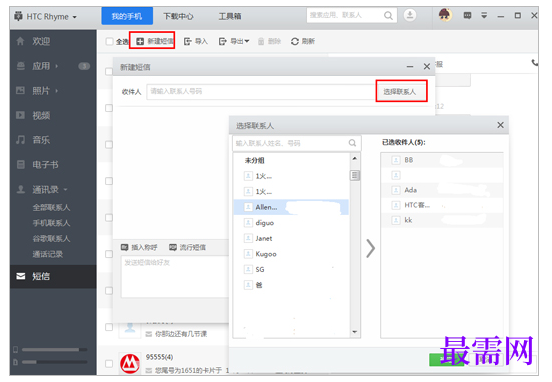
Task: Select 手机联系人 under 通讯录
Action: tap(51, 223)
